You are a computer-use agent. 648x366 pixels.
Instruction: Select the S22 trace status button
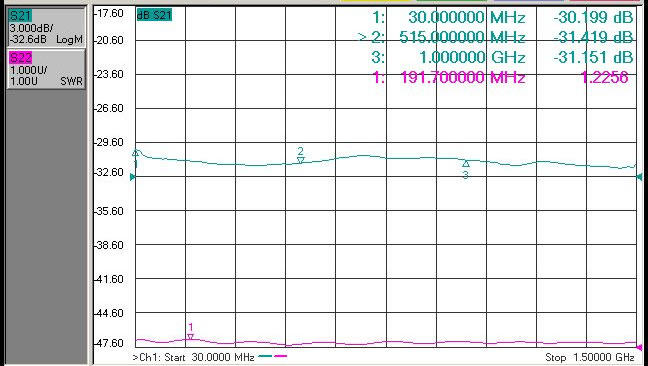[46, 69]
